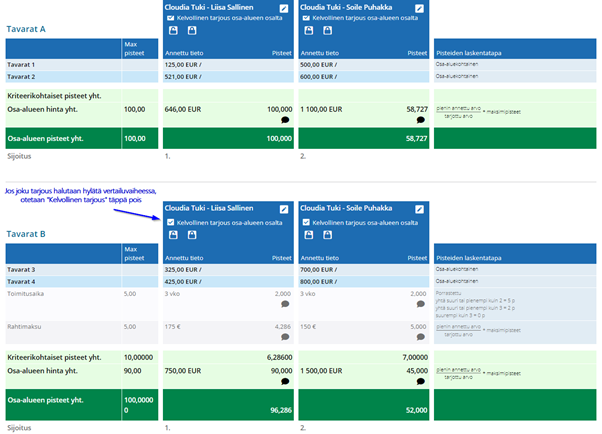This screenshot has width=602, height=434.
Task: Click edit pencil for Soile Puhakka in Tavarat A
Action: tap(419, 8)
